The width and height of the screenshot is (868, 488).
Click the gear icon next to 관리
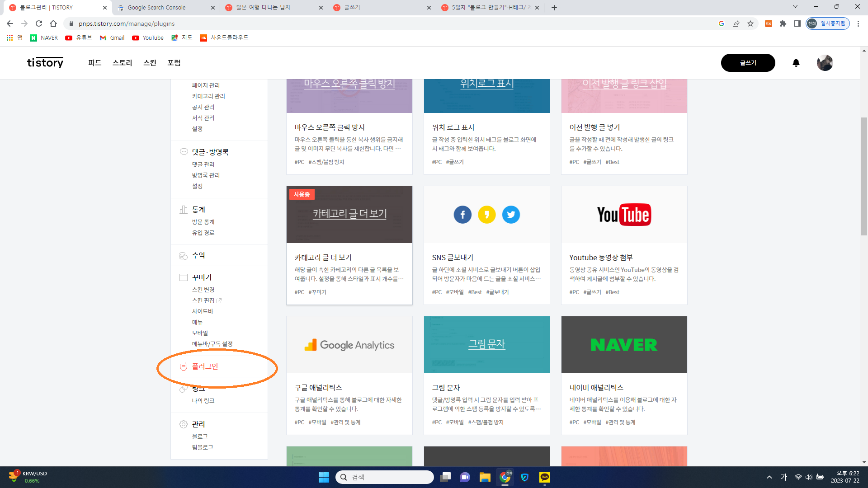click(x=184, y=424)
